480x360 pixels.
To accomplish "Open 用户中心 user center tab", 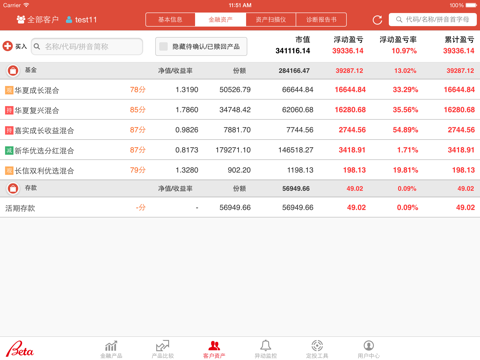I will click(x=368, y=349).
